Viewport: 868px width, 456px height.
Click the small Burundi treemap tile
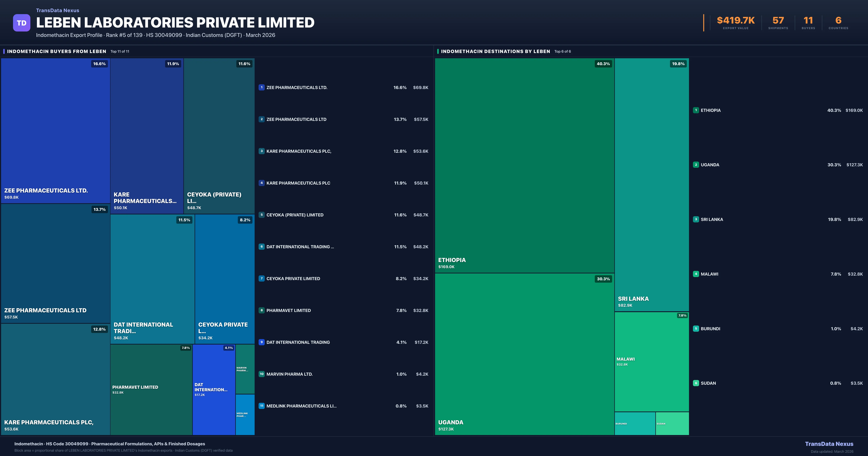tap(635, 423)
